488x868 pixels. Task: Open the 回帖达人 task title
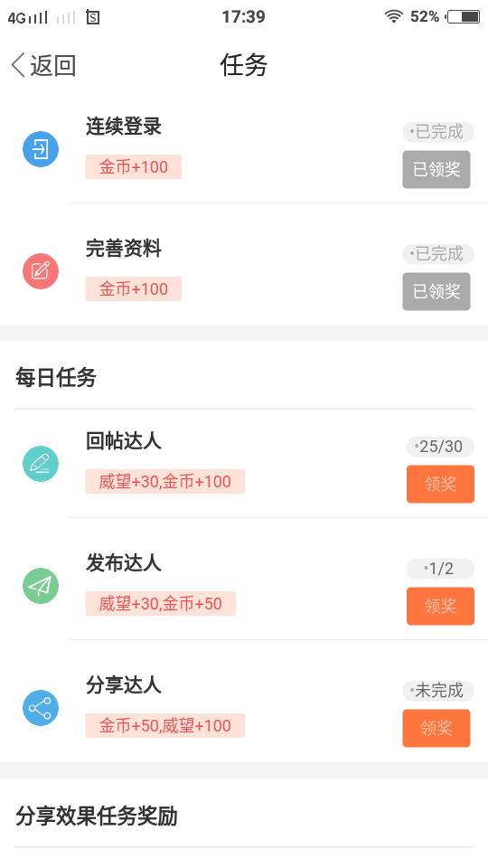(124, 441)
